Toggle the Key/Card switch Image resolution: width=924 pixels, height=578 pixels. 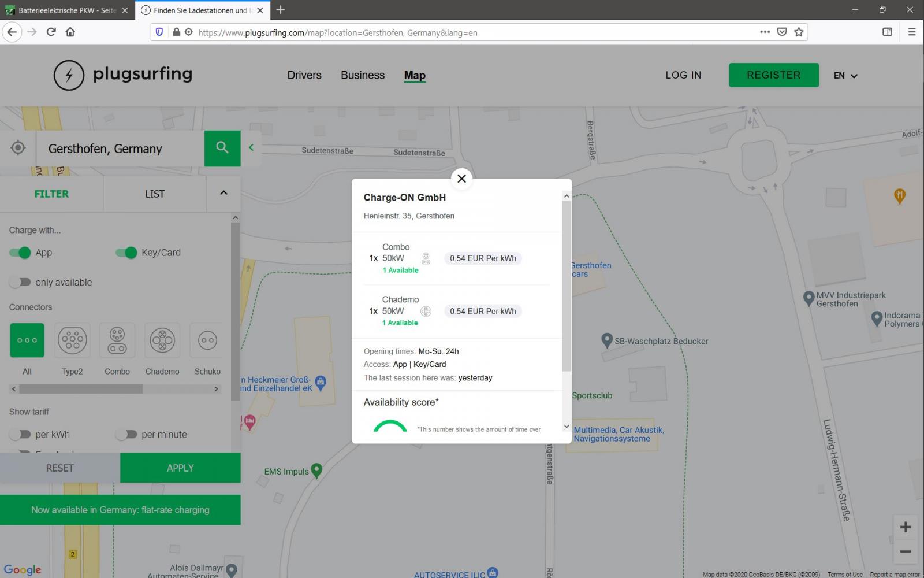[x=126, y=253]
